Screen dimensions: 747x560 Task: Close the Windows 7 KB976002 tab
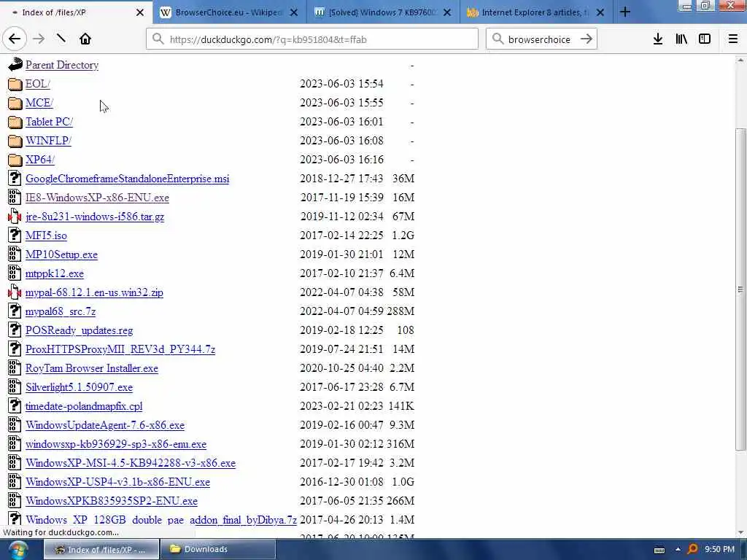[447, 12]
